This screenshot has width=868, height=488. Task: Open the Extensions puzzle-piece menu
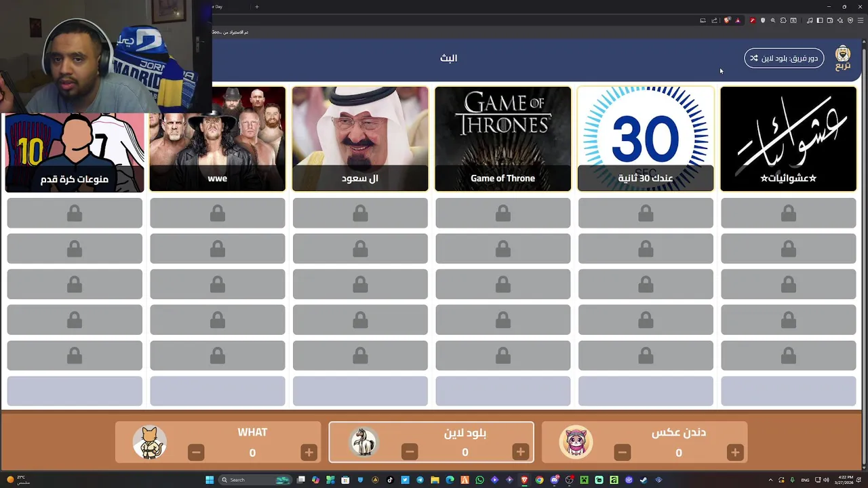pyautogui.click(x=783, y=20)
